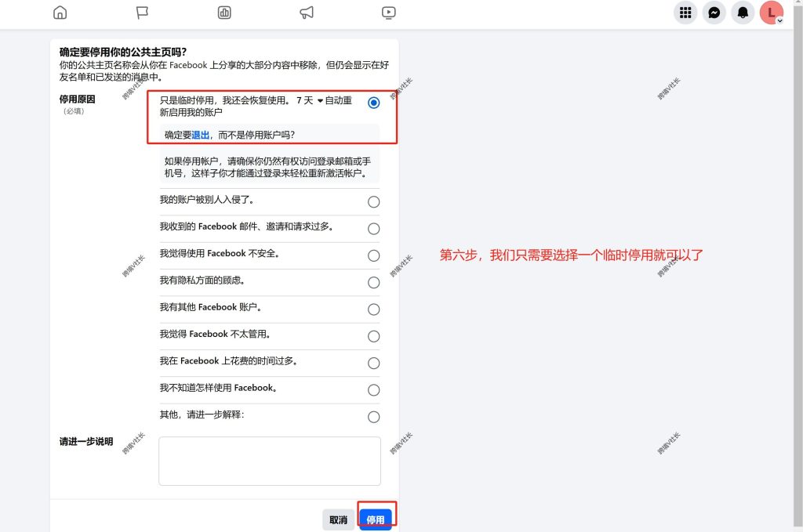Open the 7 天 auto-reactivate dropdown
This screenshot has width=803, height=532.
click(310, 100)
